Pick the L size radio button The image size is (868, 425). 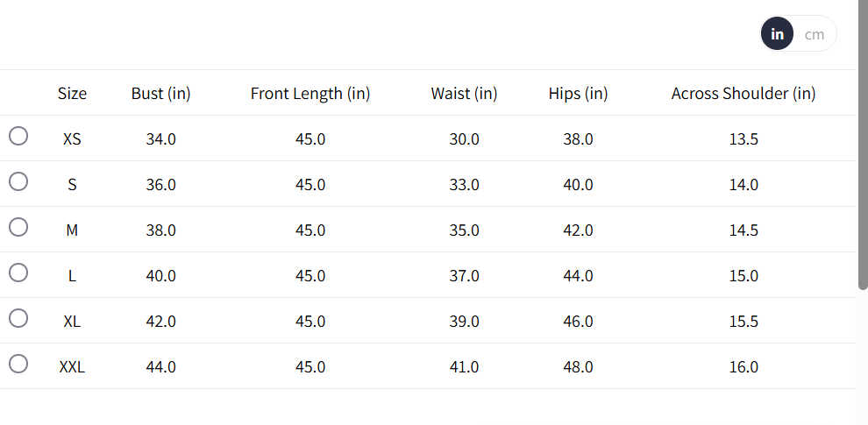[x=18, y=273]
